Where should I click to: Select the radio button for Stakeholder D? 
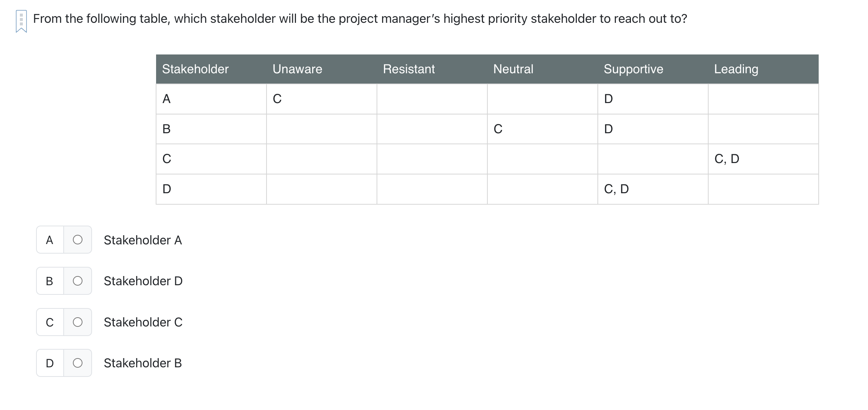click(78, 281)
